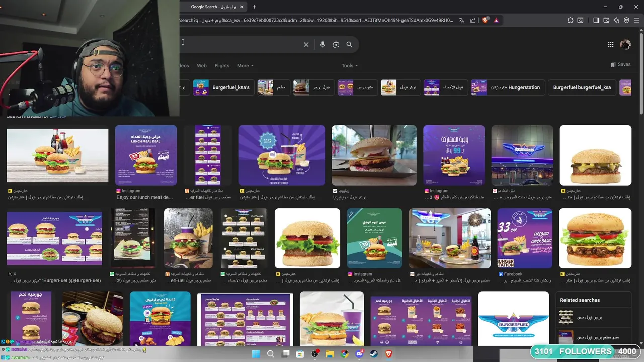This screenshot has height=362, width=644.
Task: Open the Google apps grid
Action: [610, 44]
